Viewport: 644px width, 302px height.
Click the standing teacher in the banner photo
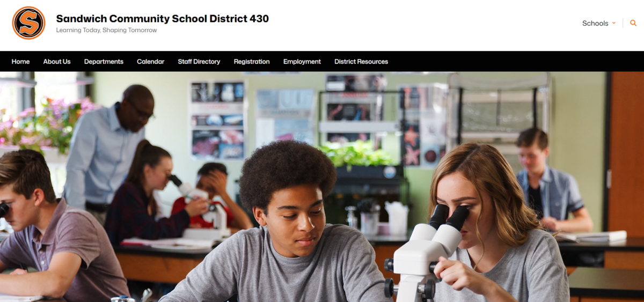(107, 148)
